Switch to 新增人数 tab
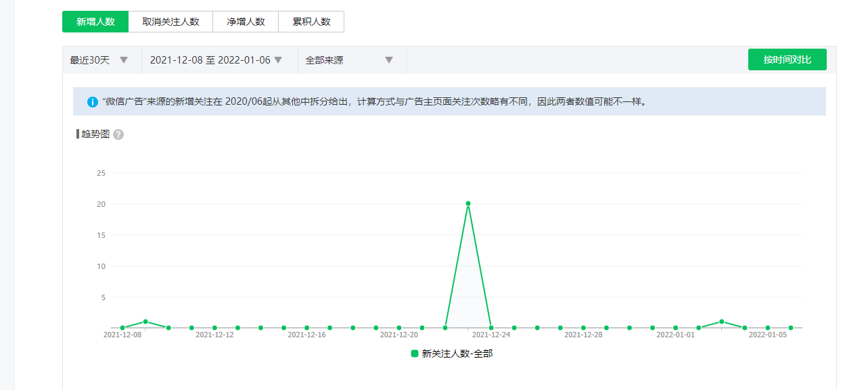Screen dimensions: 868x390 [x=95, y=22]
